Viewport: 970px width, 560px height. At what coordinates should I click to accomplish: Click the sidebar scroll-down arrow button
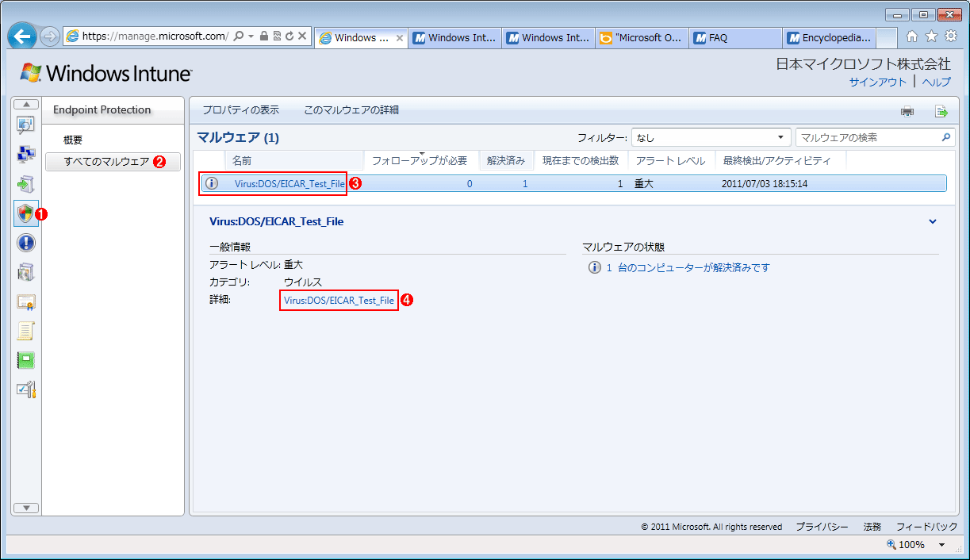click(x=26, y=508)
